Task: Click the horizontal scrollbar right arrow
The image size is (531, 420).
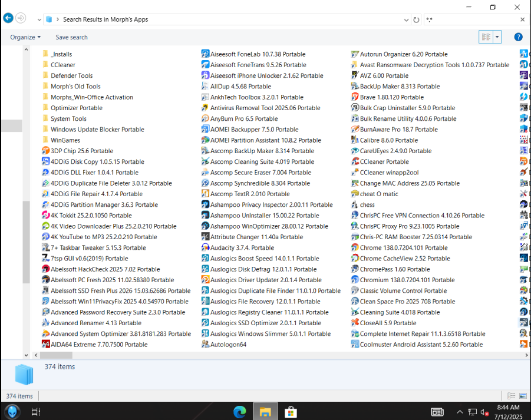Action: (x=526, y=355)
